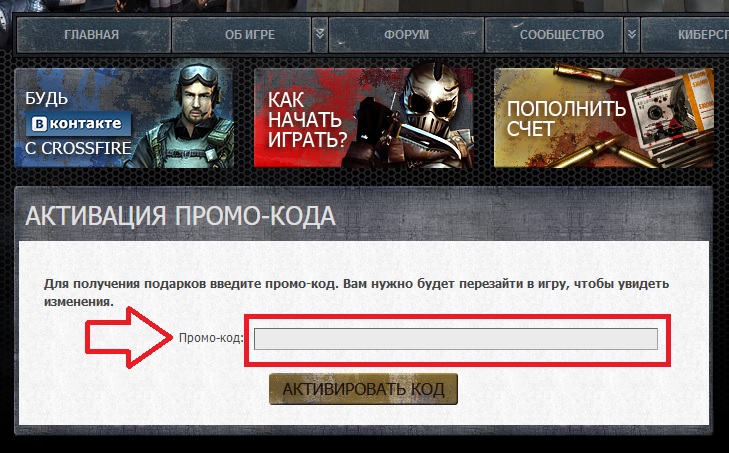Click the ВКонтакте logo badge
This screenshot has height=453, width=729.
(x=78, y=123)
